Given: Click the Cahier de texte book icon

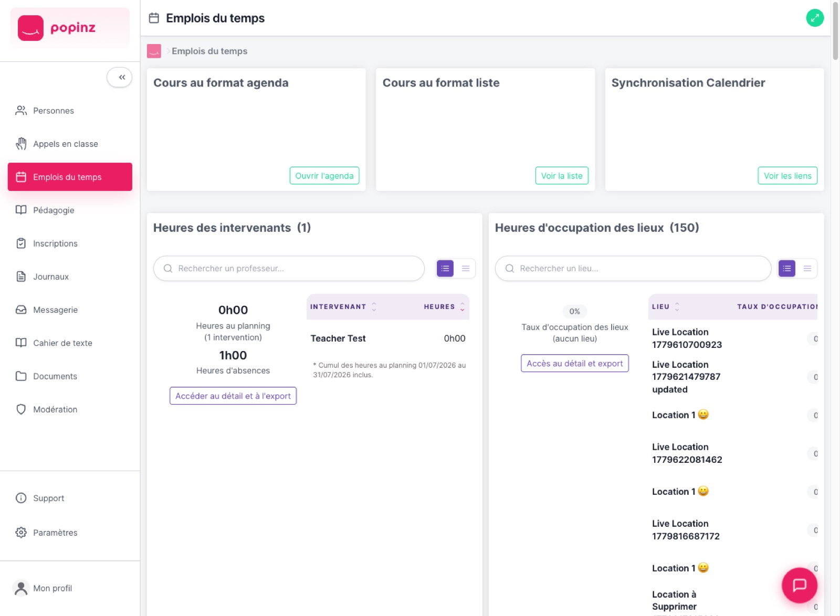Looking at the screenshot, I should (21, 343).
